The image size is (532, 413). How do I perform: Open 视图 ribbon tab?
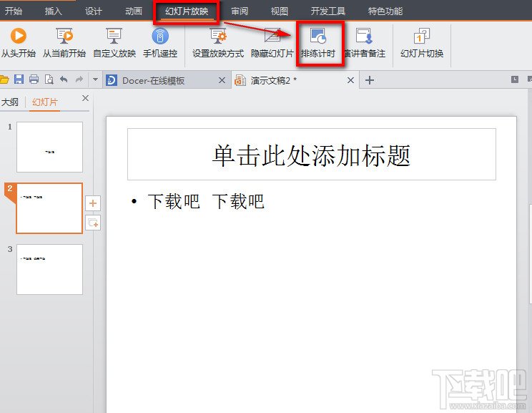pyautogui.click(x=280, y=11)
